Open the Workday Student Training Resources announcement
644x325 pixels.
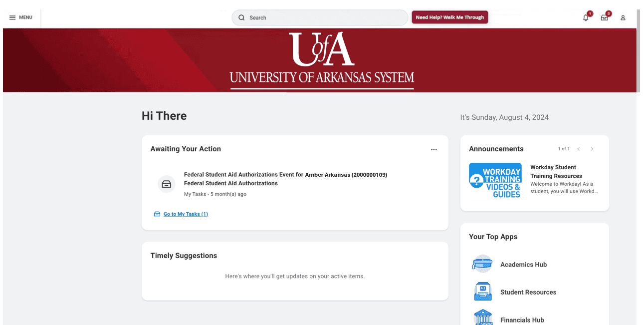pyautogui.click(x=556, y=171)
